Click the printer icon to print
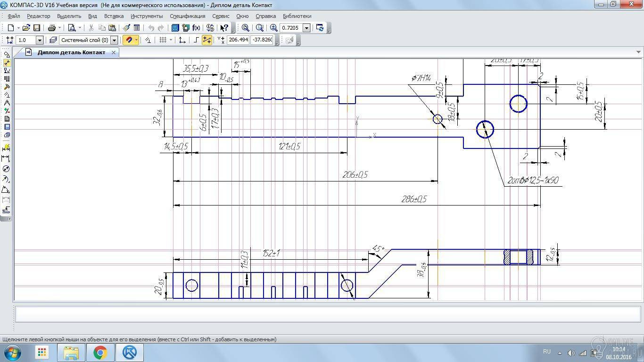Viewport: 644px width, 362px height. click(52, 28)
